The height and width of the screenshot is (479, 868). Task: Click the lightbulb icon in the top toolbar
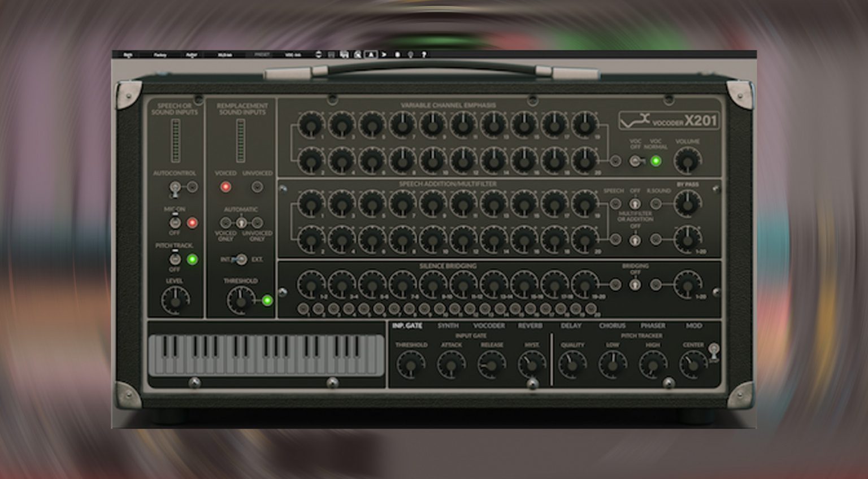[x=411, y=55]
